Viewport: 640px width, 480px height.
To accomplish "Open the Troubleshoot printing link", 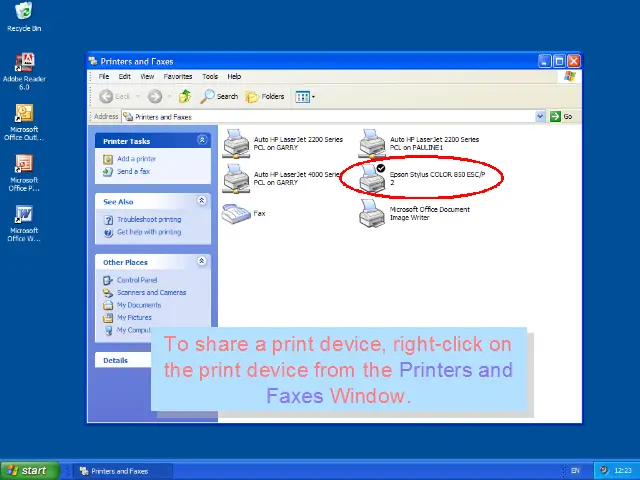I will click(x=149, y=220).
